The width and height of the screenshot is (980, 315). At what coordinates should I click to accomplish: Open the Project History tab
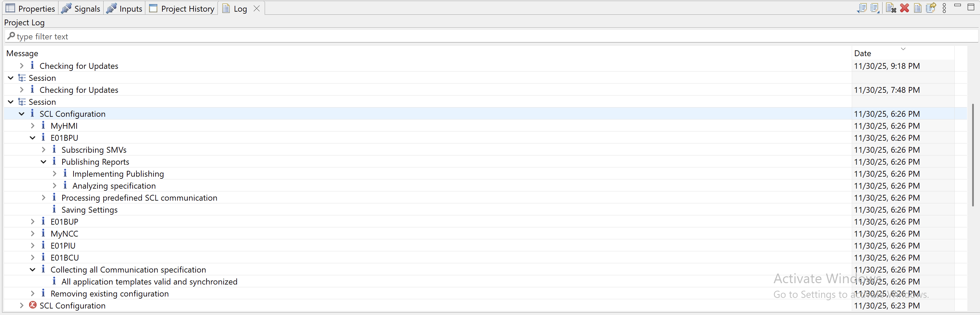pyautogui.click(x=182, y=8)
